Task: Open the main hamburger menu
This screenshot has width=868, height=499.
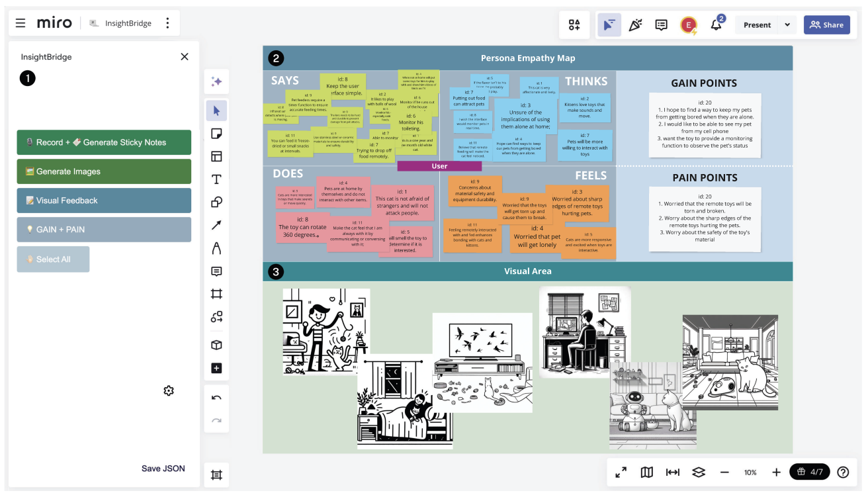Action: click(x=21, y=23)
